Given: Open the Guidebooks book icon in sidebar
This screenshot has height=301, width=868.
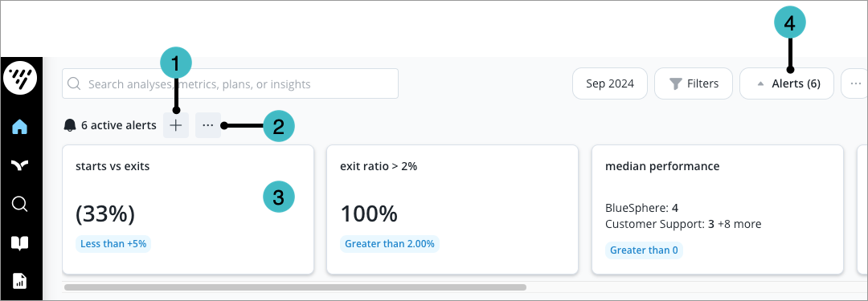Looking at the screenshot, I should pos(20,243).
